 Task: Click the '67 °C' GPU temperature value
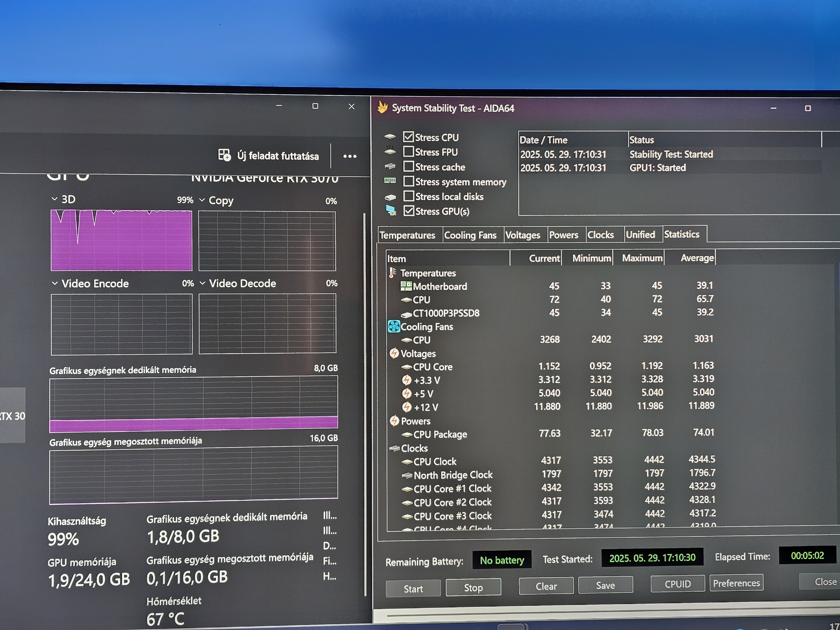tap(165, 619)
